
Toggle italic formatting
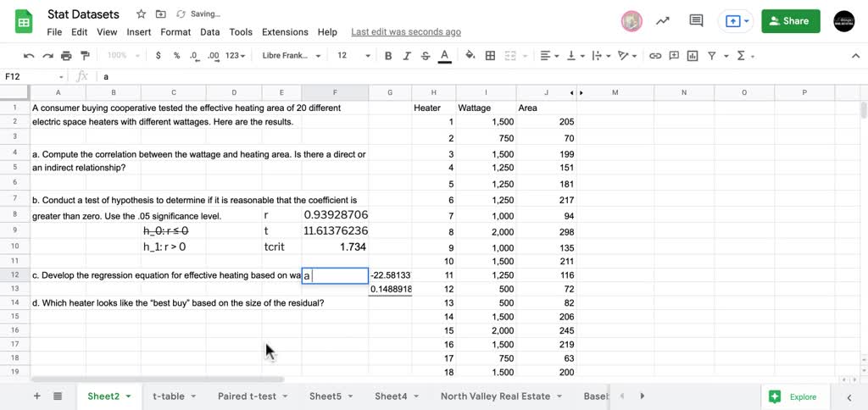pyautogui.click(x=407, y=56)
